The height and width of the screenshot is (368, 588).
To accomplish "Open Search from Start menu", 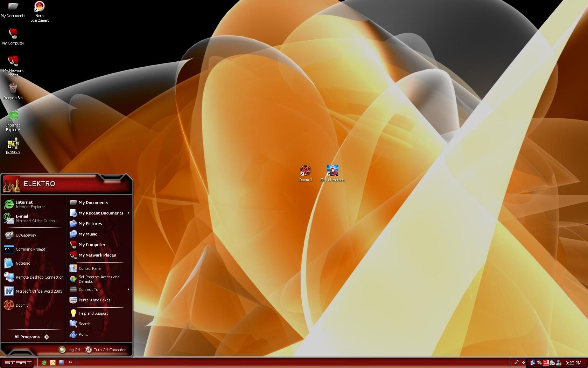I will (x=99, y=324).
